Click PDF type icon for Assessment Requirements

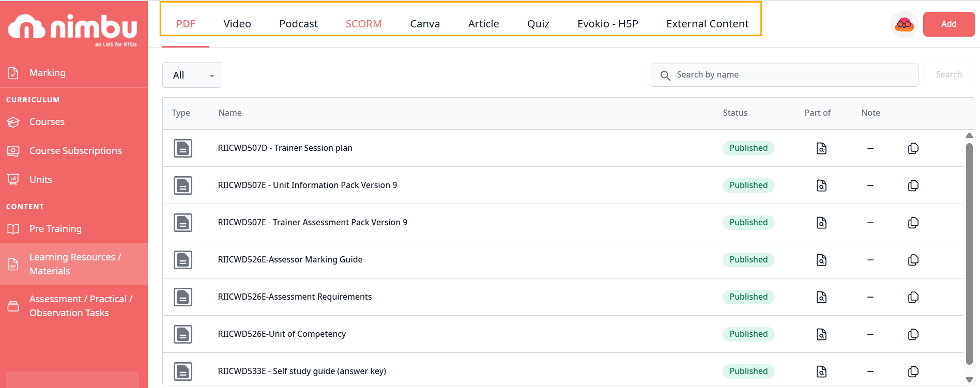[x=183, y=297]
